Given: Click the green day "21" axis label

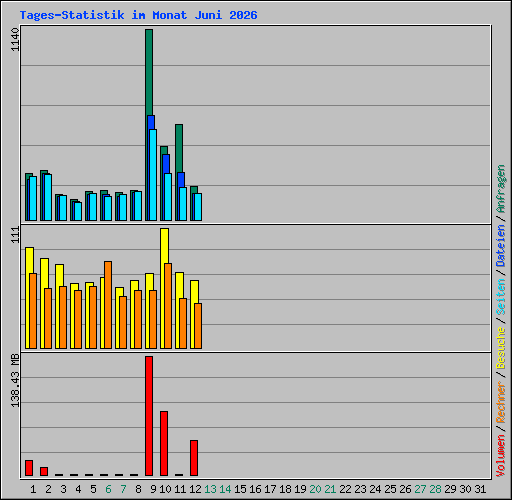Looking at the screenshot, I should (x=330, y=489).
